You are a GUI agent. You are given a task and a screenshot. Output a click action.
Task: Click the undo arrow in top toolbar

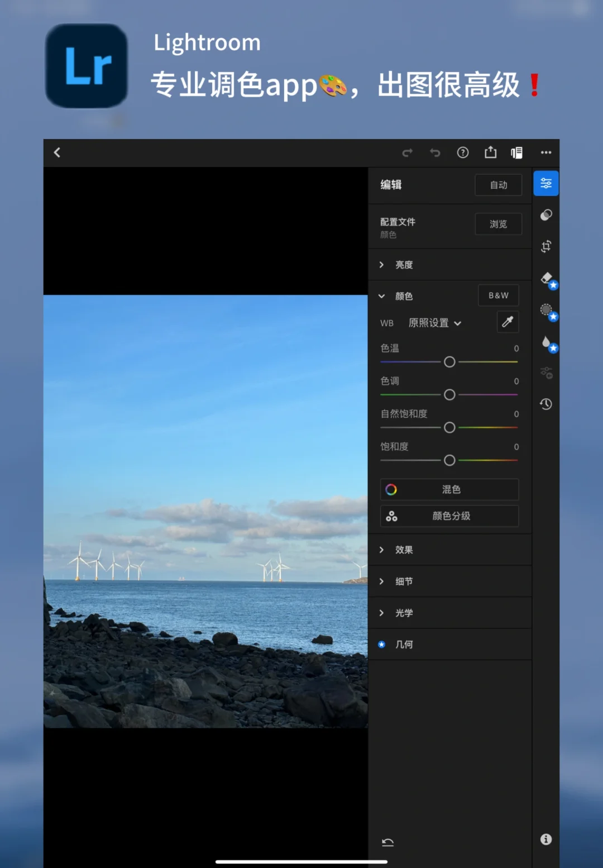435,152
